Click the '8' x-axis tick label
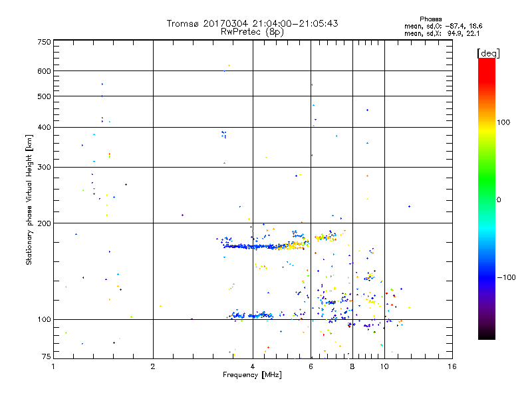Screen dimensions: 532x399 click(x=352, y=366)
